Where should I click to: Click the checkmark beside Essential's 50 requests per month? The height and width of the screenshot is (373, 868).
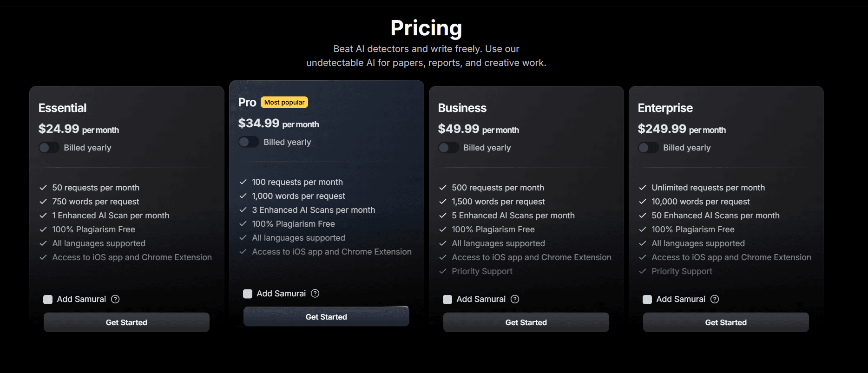click(x=43, y=187)
